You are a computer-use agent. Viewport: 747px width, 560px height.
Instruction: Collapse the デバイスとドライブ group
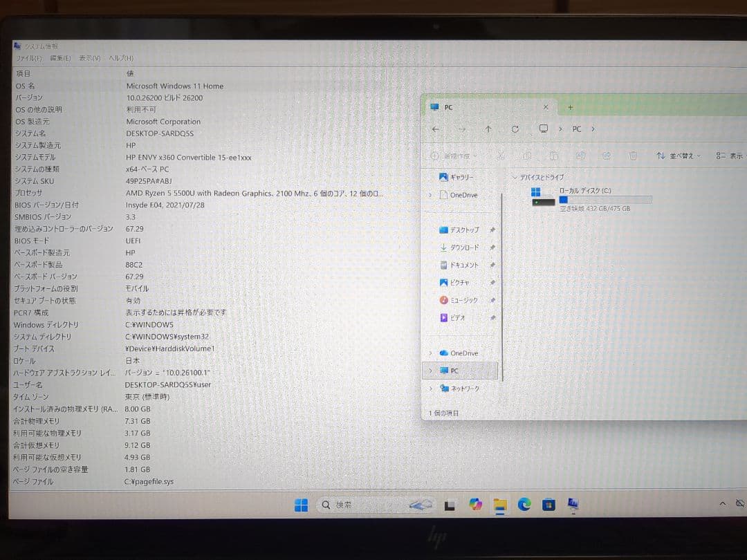click(514, 177)
